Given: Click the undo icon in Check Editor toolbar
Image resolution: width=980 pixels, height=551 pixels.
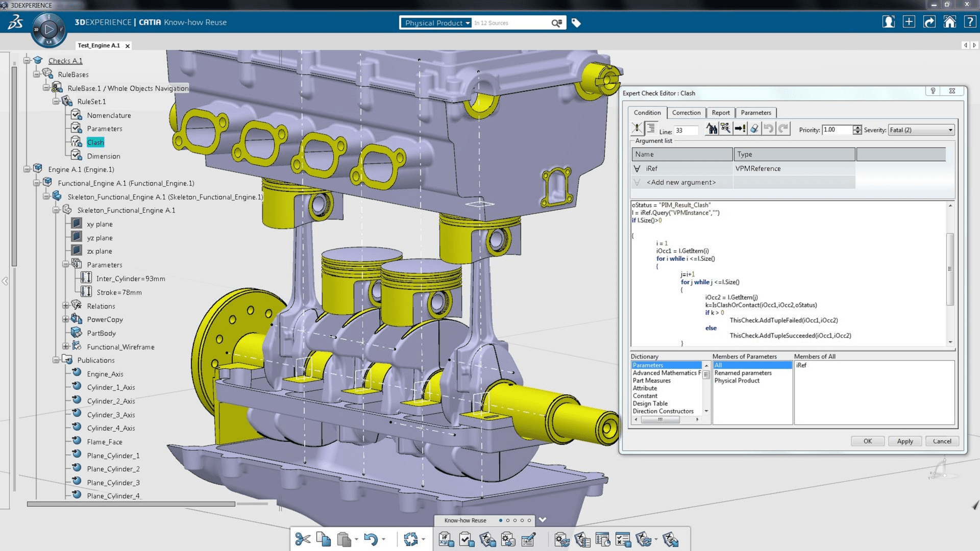Looking at the screenshot, I should point(768,130).
